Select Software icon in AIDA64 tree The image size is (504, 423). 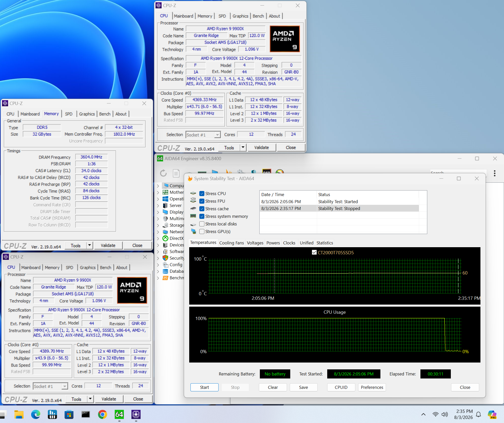(165, 251)
